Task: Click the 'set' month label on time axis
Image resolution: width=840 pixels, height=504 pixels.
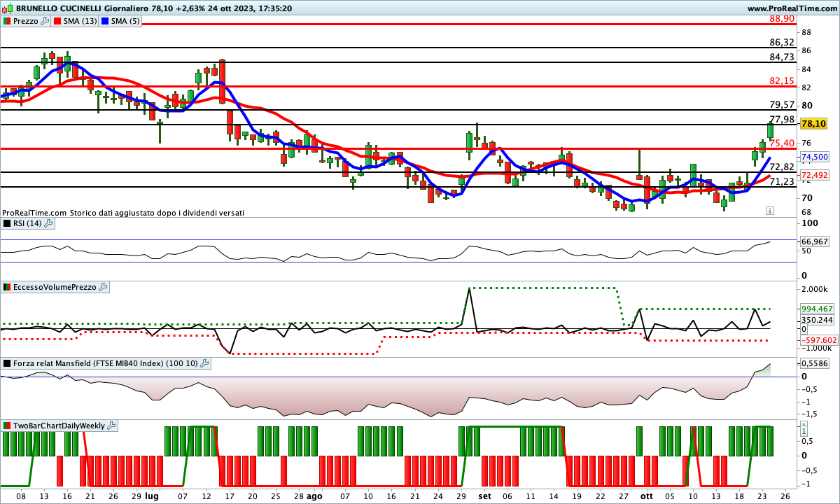Action: [484, 496]
